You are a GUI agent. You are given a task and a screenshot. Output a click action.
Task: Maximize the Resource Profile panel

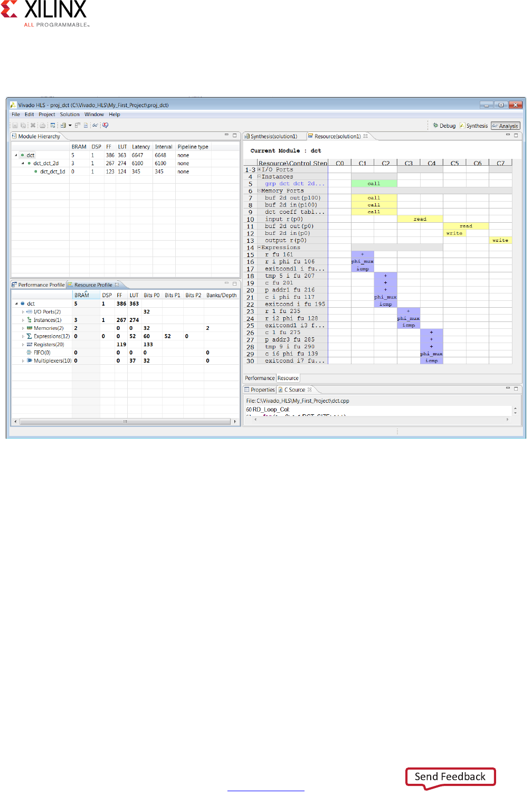235,283
